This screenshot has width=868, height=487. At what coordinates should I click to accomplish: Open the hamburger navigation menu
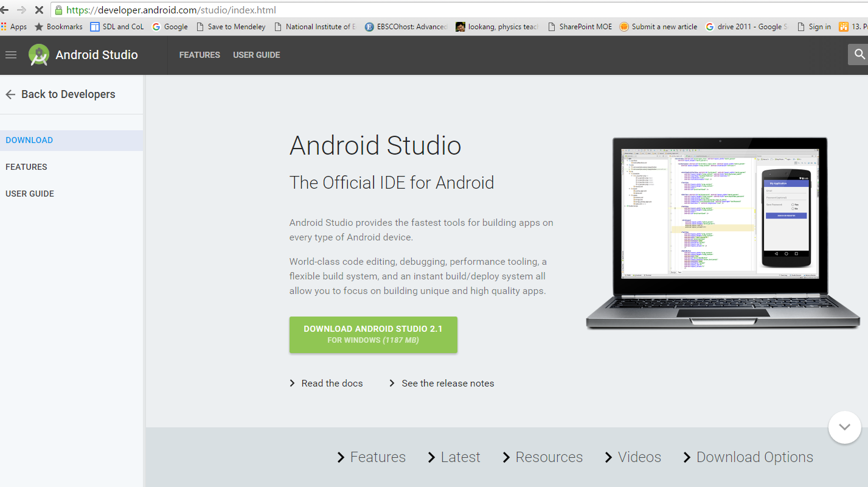10,55
